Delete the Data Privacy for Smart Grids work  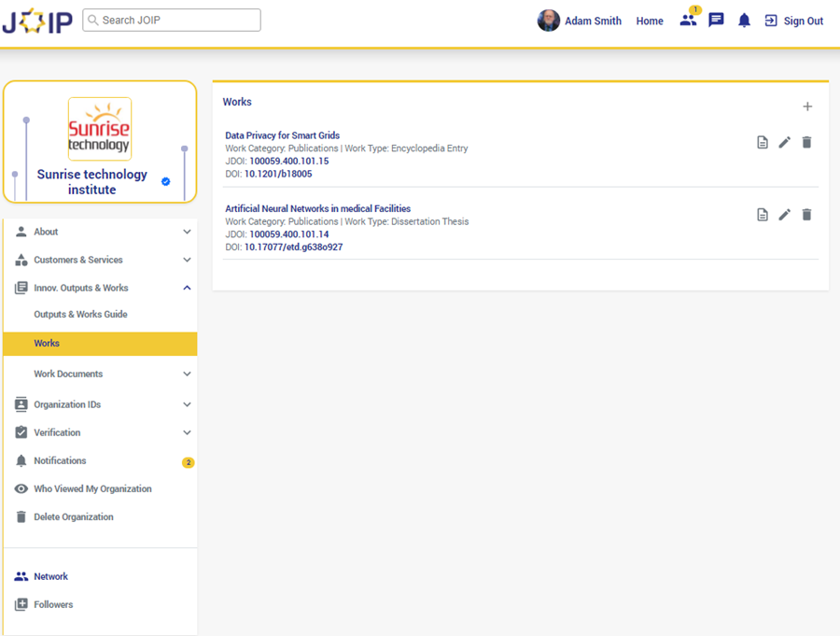(x=807, y=142)
